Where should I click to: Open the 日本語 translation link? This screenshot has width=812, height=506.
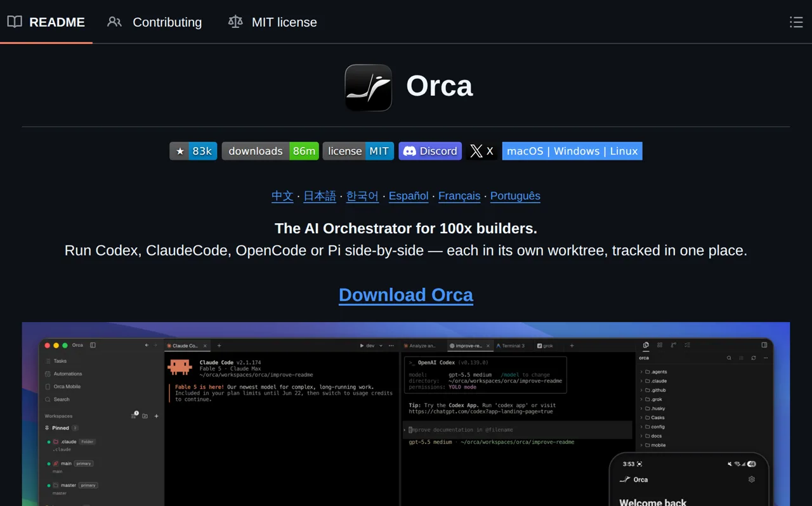click(320, 196)
